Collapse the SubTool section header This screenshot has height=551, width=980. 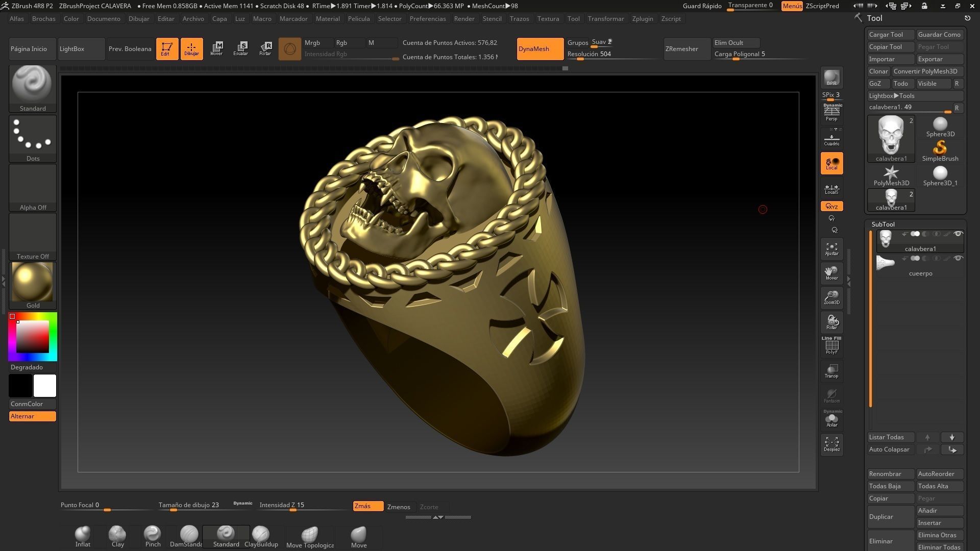point(883,224)
